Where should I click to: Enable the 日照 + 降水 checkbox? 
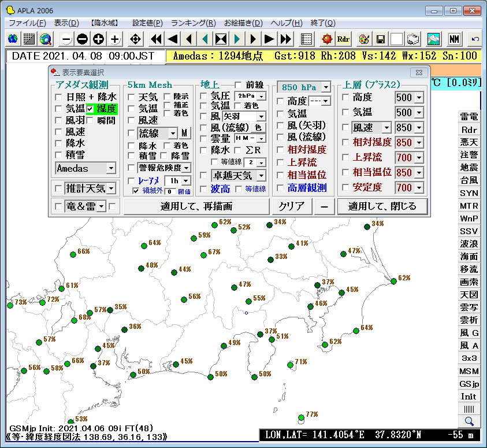(x=58, y=97)
